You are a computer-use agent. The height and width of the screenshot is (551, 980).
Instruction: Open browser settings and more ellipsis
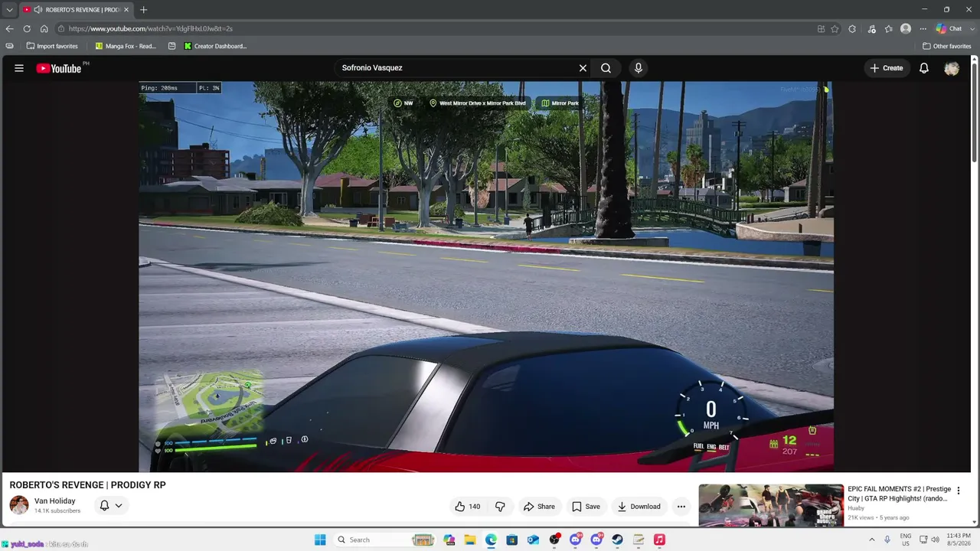(x=923, y=29)
